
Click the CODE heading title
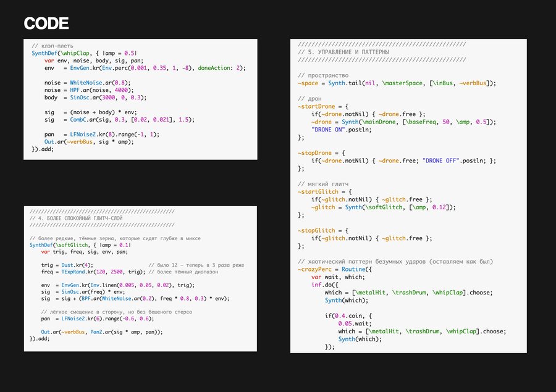point(46,24)
